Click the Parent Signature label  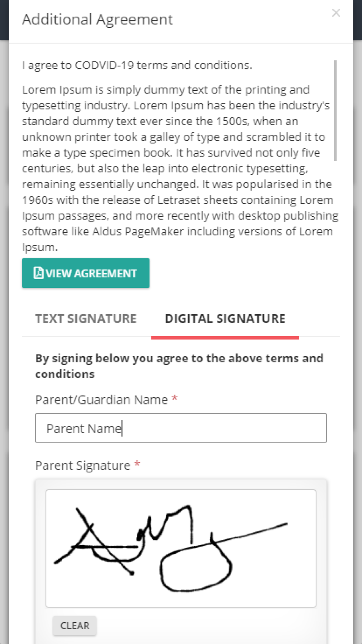[x=83, y=465]
